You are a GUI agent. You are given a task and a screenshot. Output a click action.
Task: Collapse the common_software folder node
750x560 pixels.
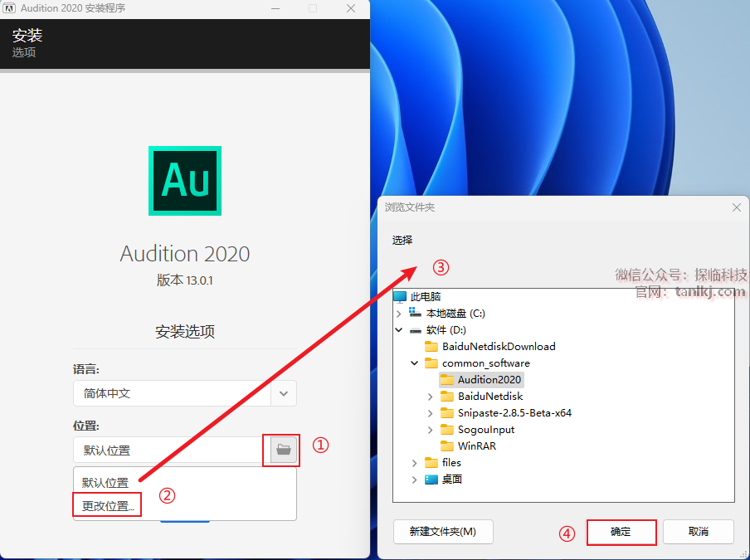coord(414,363)
